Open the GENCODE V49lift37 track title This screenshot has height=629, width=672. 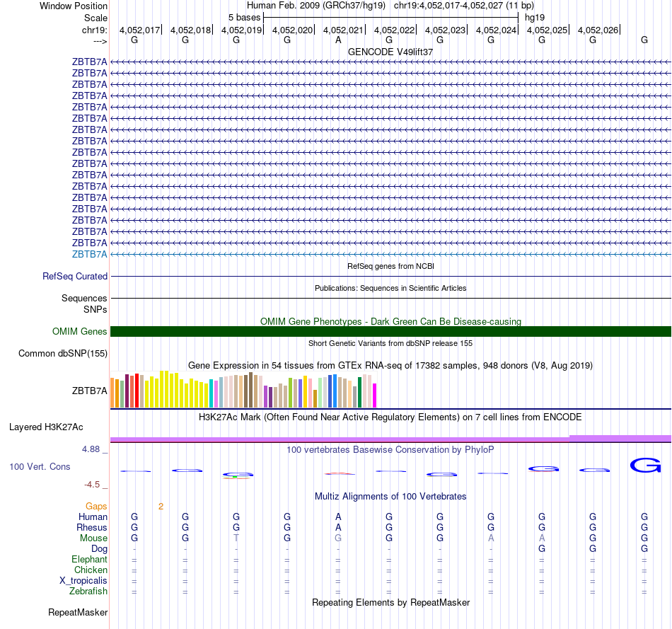390,52
